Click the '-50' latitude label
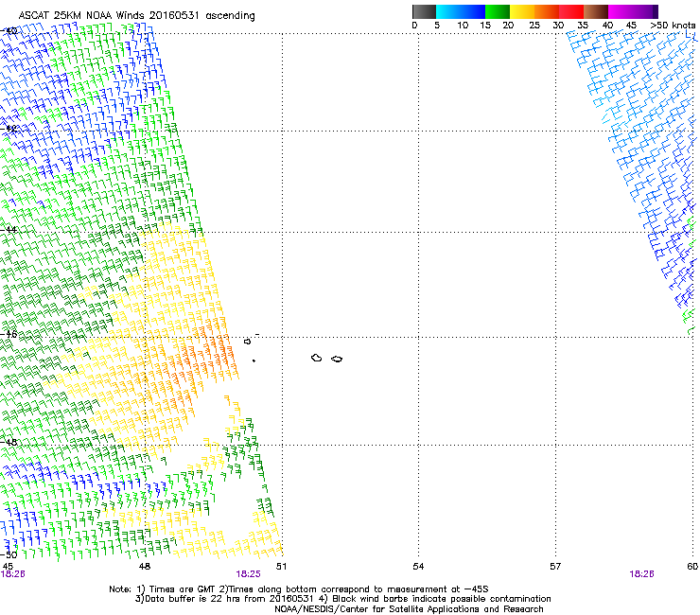Screen dimensions: 700x615 point(9,555)
